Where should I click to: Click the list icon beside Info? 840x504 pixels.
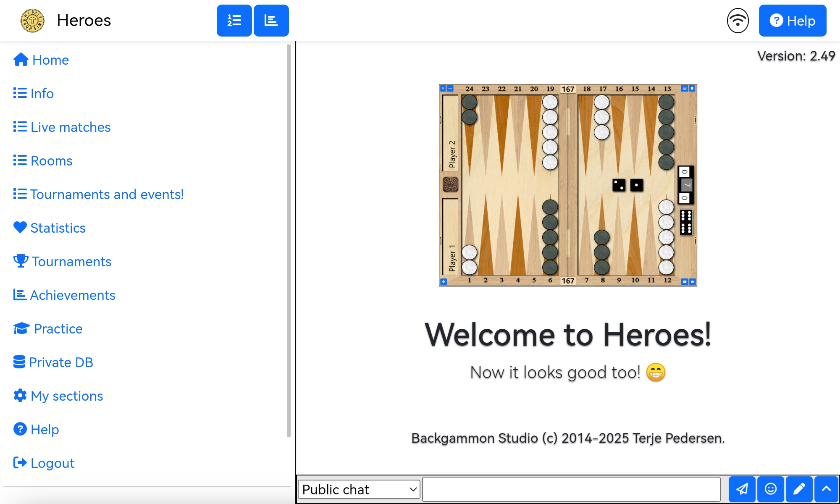point(20,93)
